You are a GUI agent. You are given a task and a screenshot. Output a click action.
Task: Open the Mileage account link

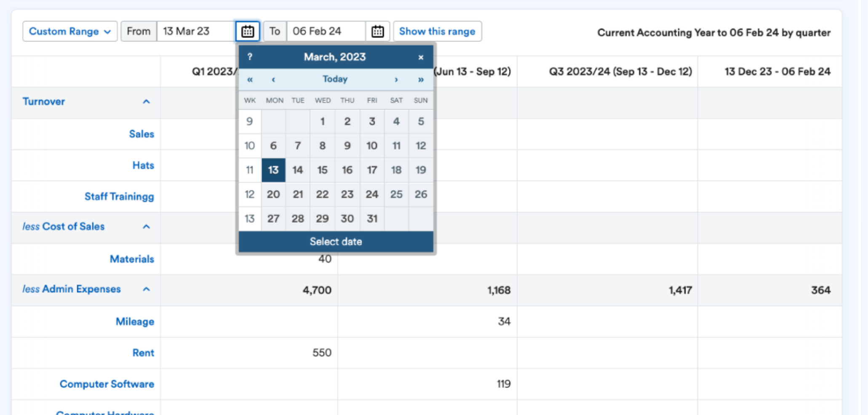[x=135, y=322]
